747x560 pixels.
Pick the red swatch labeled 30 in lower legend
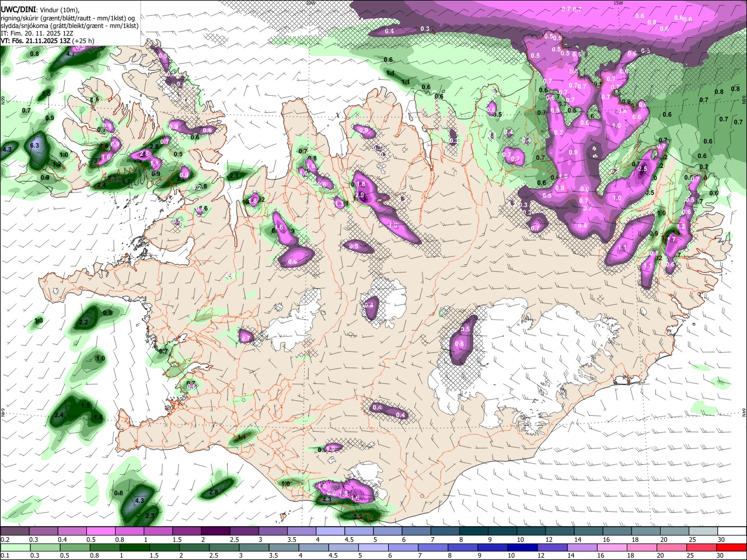732,547
